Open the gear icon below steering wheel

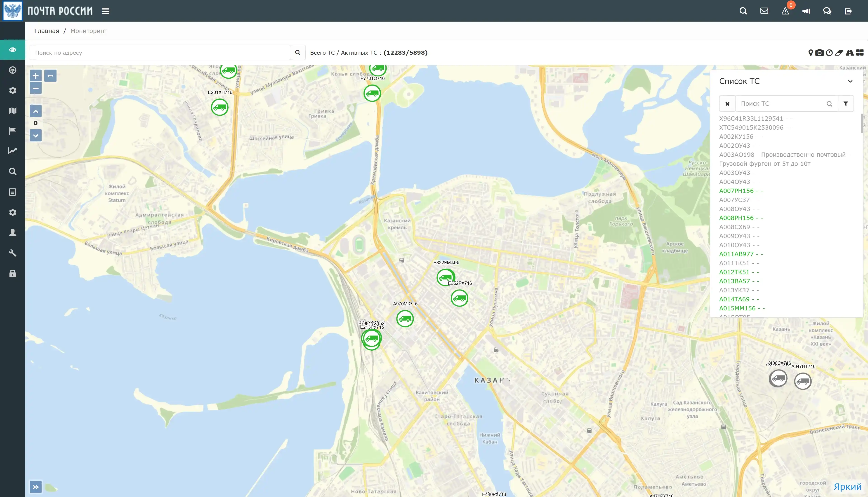point(13,90)
